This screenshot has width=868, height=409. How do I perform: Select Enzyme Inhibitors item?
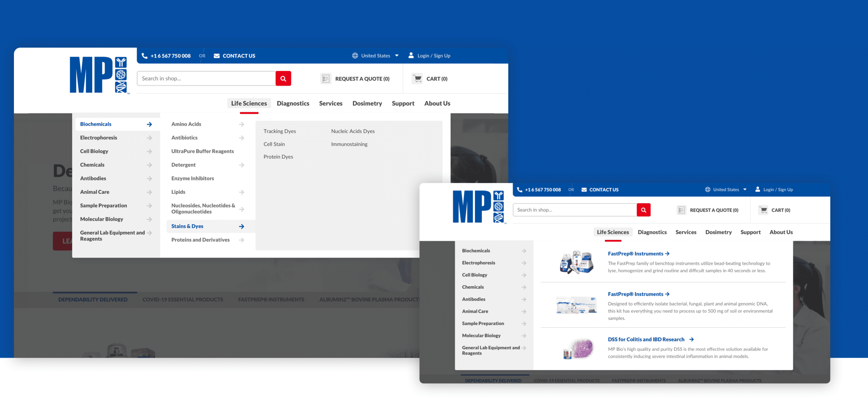click(193, 179)
